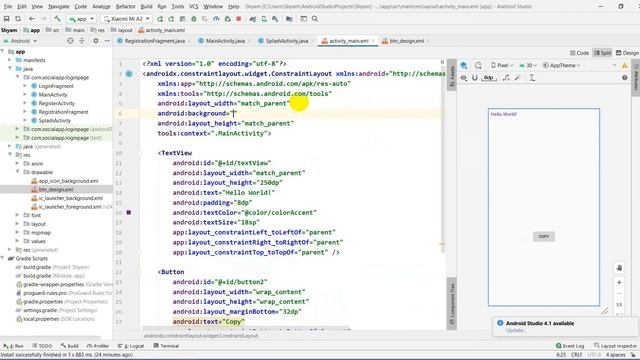640x360 pixels.
Task: Switch to btn_design.xml editor tab
Action: tap(406, 41)
